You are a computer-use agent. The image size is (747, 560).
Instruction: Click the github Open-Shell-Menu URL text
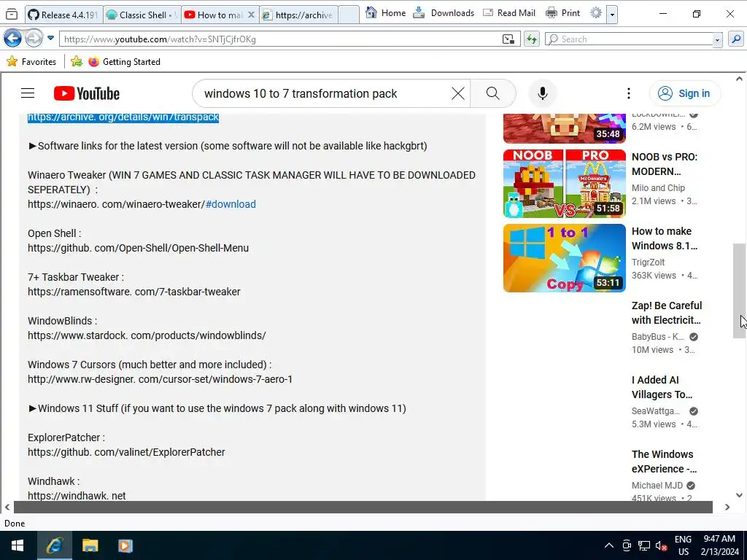(x=138, y=248)
